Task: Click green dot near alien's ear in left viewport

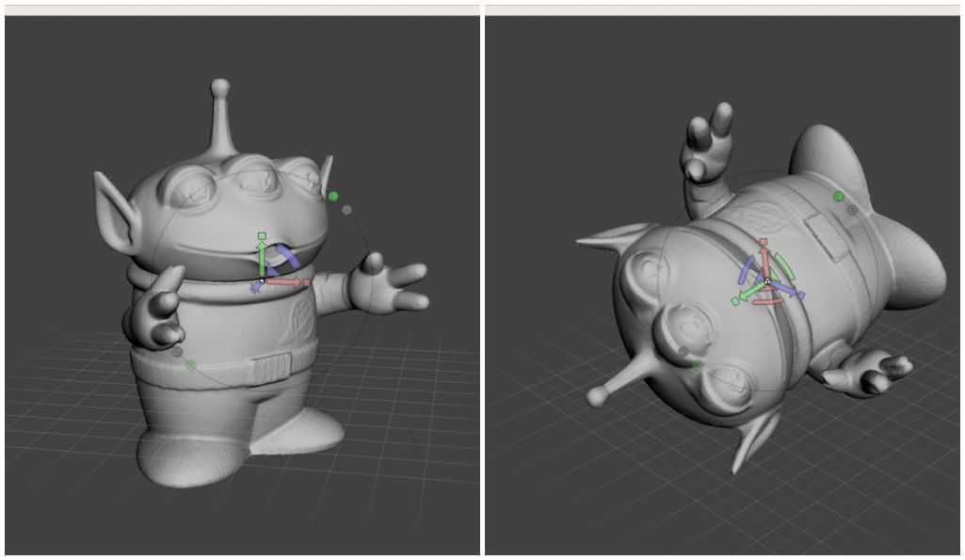Action: click(x=333, y=197)
